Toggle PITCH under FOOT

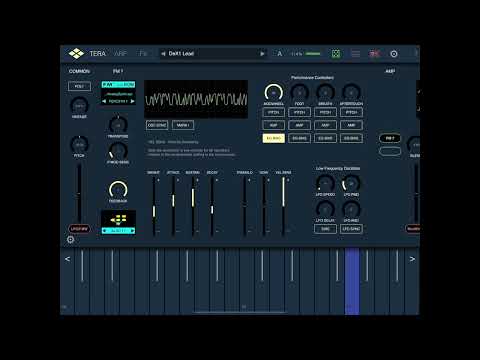point(299,112)
